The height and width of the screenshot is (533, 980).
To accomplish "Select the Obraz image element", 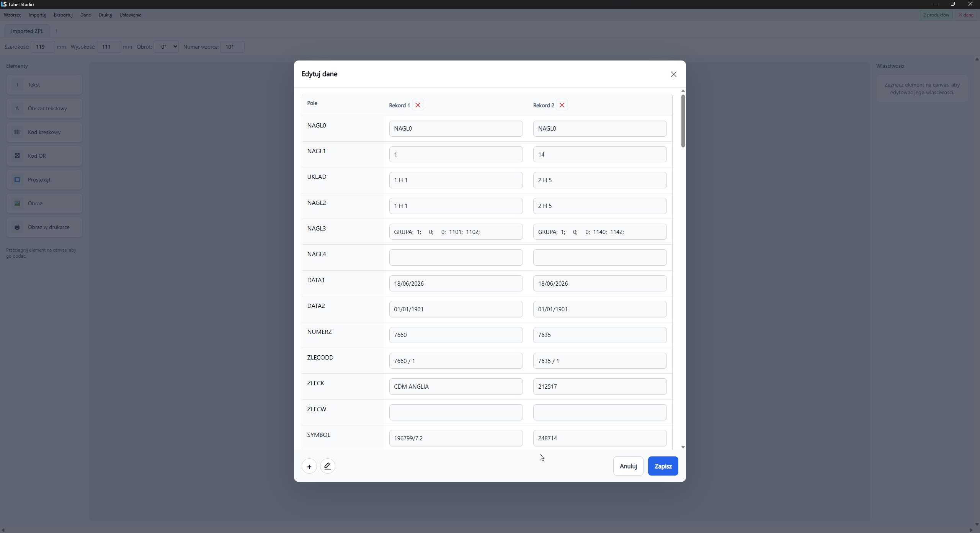I will pyautogui.click(x=44, y=203).
